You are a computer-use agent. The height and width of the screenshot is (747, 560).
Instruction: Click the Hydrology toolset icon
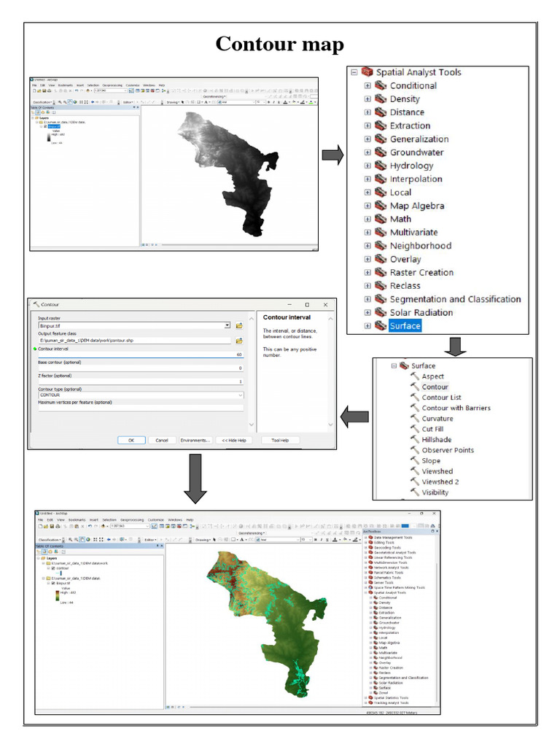(x=380, y=166)
